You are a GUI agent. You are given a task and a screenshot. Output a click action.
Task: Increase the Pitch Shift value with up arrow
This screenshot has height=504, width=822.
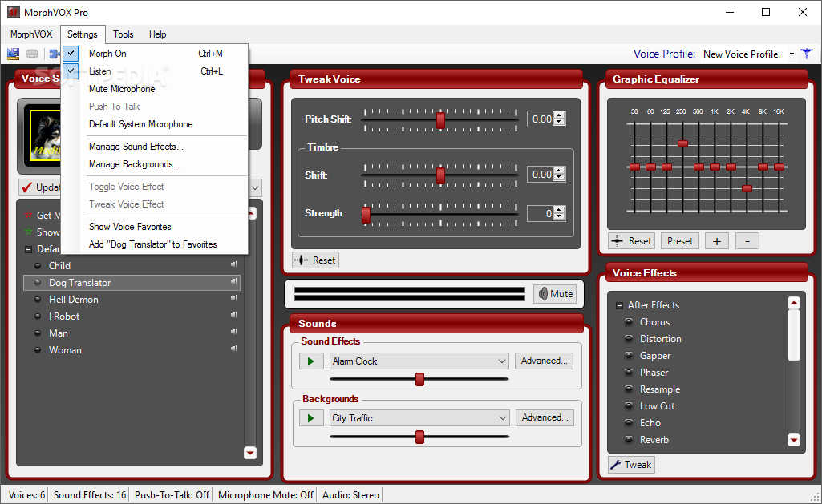[x=559, y=115]
